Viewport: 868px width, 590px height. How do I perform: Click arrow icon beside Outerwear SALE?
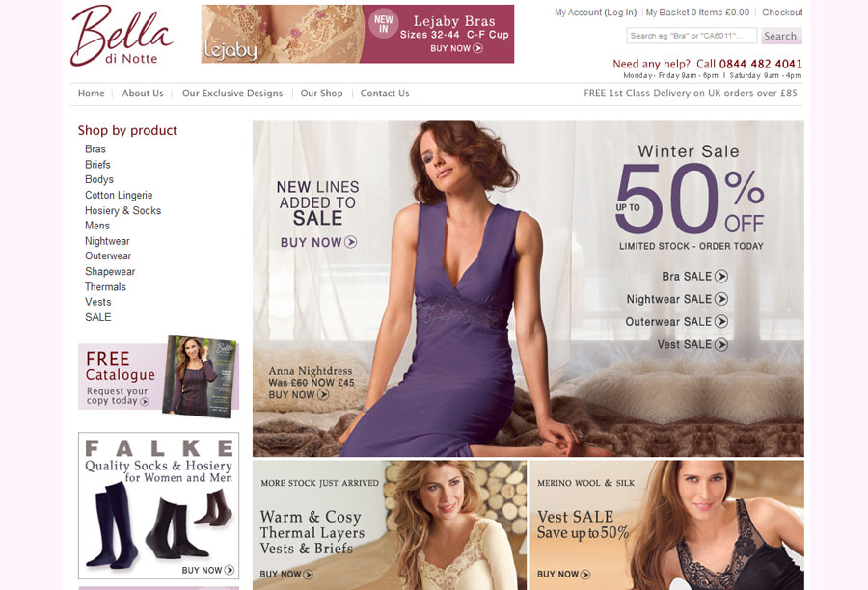tap(720, 322)
